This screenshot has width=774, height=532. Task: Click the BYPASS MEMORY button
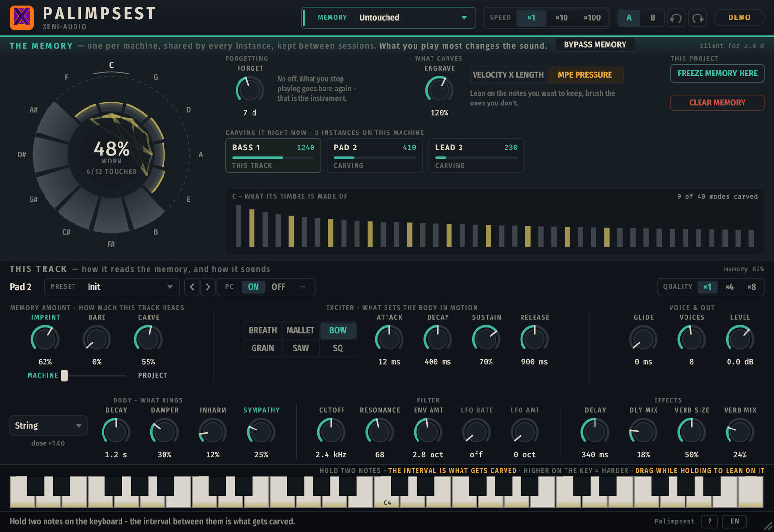(x=595, y=44)
